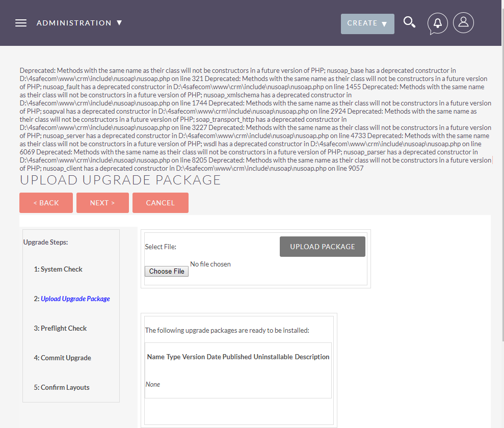Expand the Administration module dropdown

pyautogui.click(x=79, y=23)
